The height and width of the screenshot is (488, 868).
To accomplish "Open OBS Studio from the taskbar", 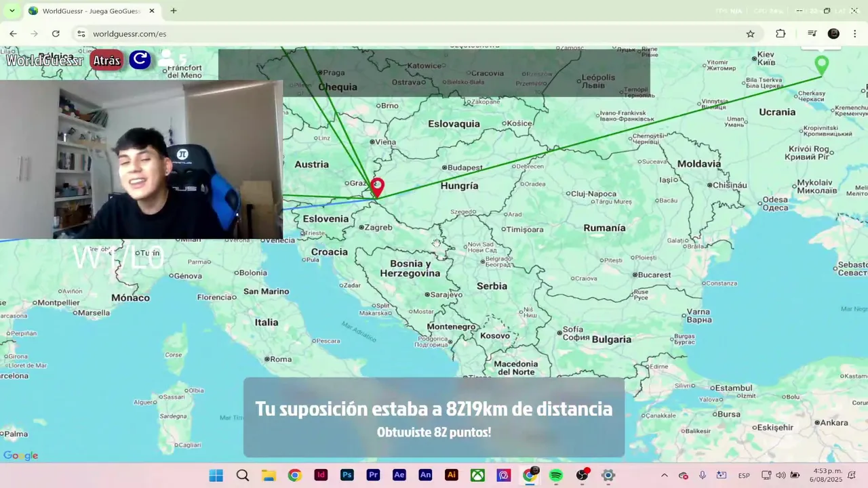I will point(583,475).
